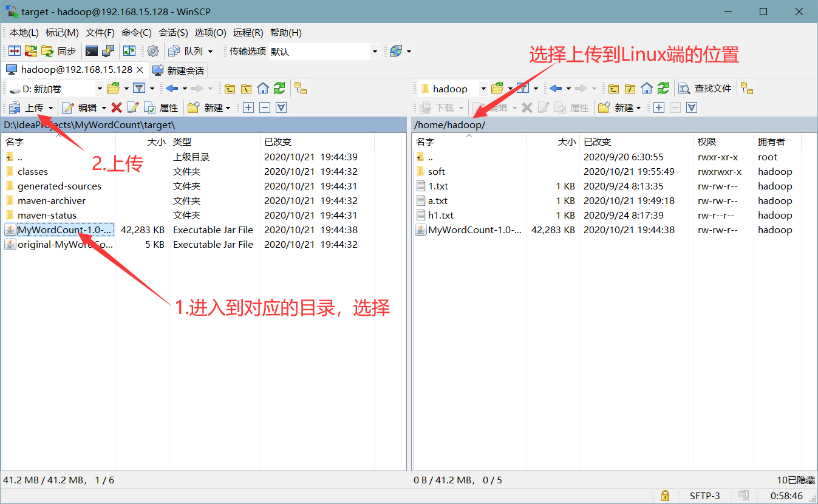Toggle the local directory tree icon

pos(301,89)
